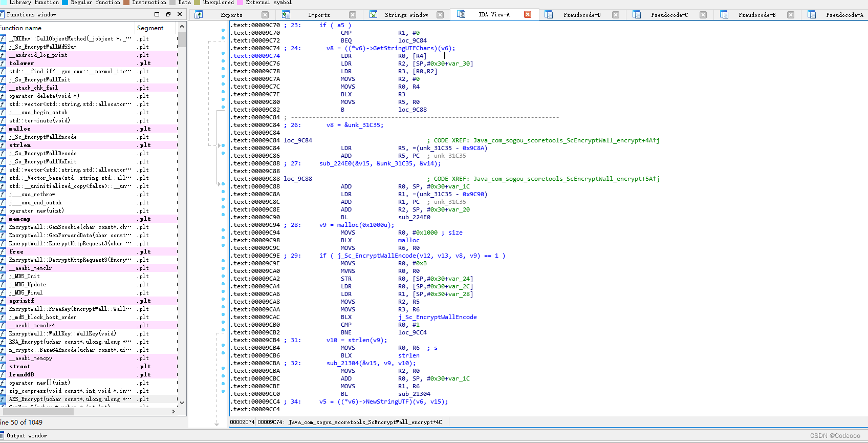The image size is (868, 443).
Task: Select the memcmp function row
Action: coord(89,219)
